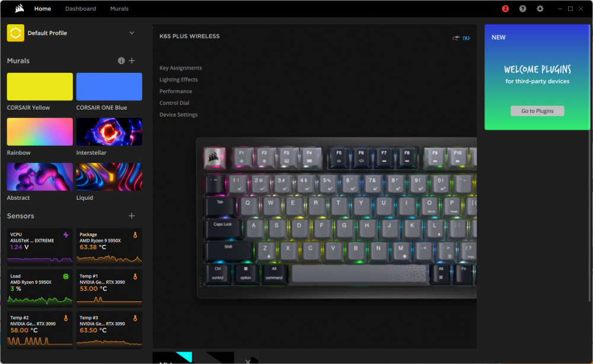Open the Performance section

point(176,91)
